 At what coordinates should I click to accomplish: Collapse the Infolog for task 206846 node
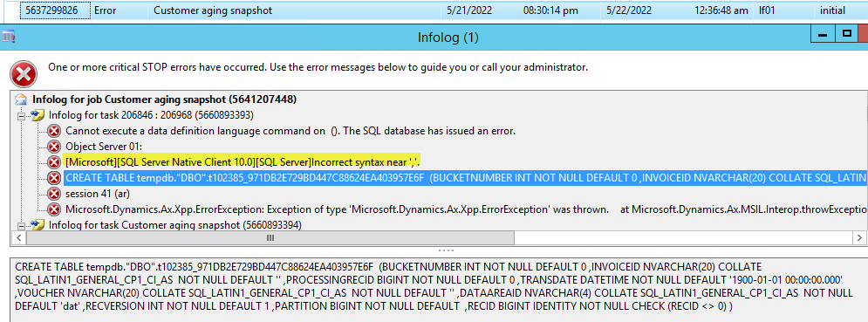click(22, 116)
